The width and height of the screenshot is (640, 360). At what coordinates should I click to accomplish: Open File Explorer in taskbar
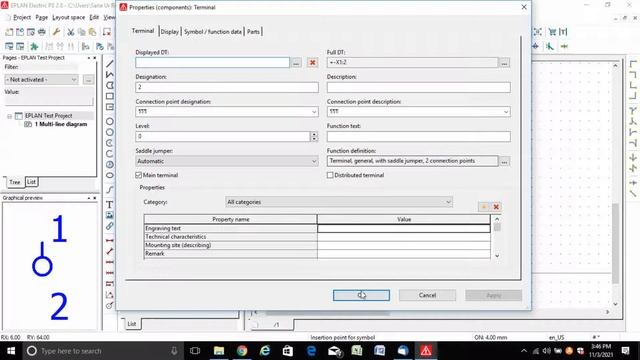click(219, 351)
